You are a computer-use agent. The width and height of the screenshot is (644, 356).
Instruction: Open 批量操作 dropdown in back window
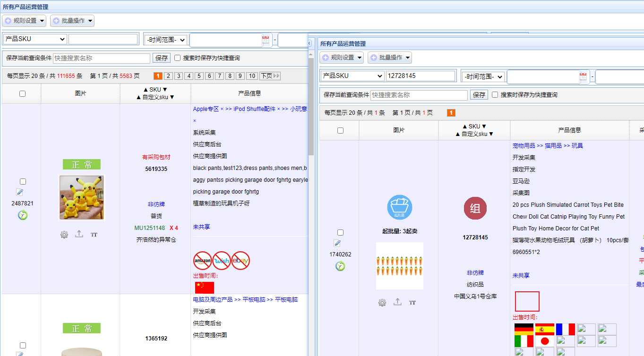click(72, 21)
